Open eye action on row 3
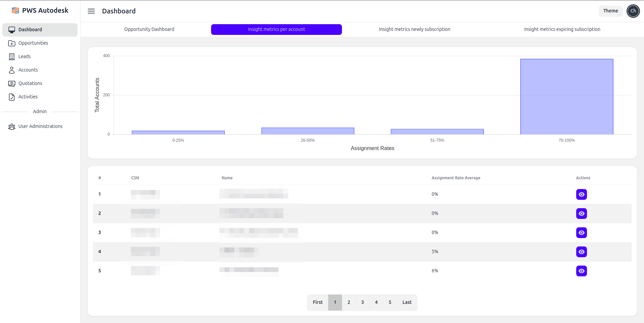644x323 pixels. [581, 232]
